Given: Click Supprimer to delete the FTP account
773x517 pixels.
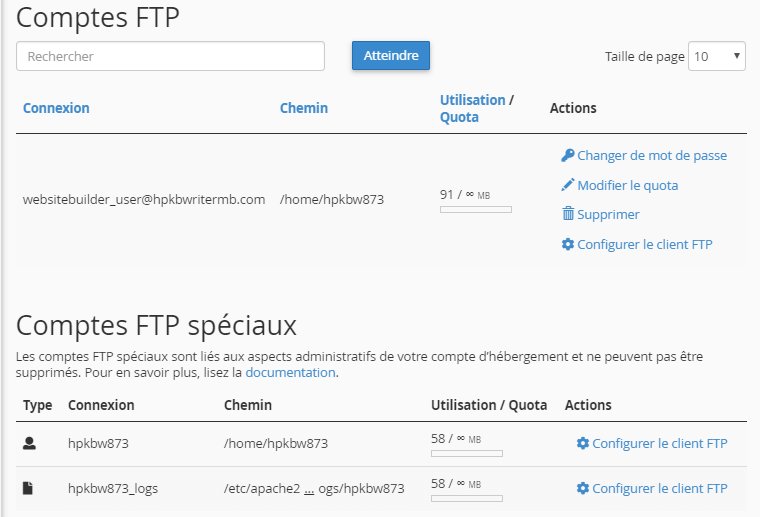Looking at the screenshot, I should click(608, 214).
